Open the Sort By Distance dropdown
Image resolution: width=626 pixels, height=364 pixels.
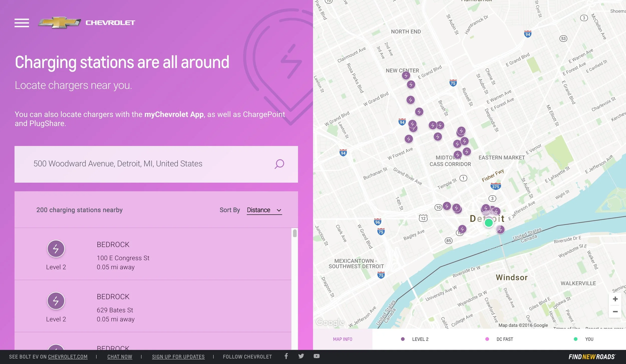264,210
